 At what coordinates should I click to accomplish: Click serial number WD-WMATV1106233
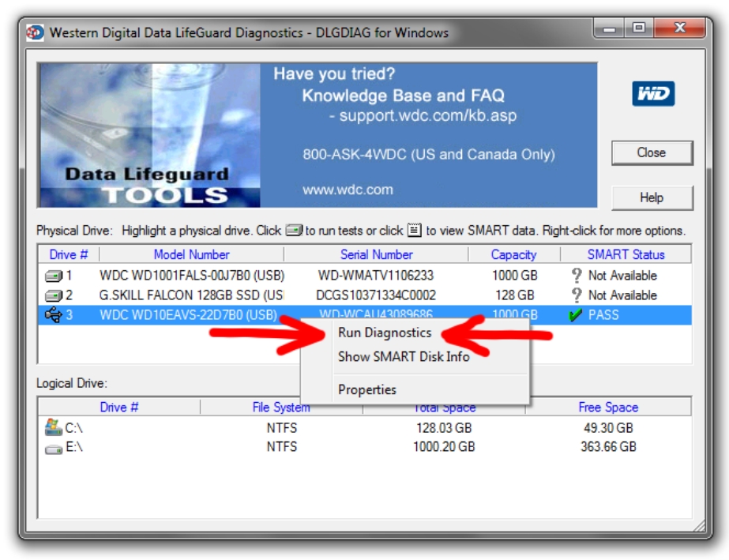[x=376, y=276]
